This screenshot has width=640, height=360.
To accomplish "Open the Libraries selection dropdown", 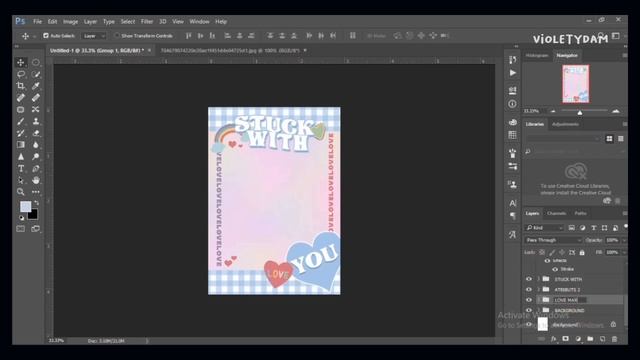I will [x=564, y=139].
